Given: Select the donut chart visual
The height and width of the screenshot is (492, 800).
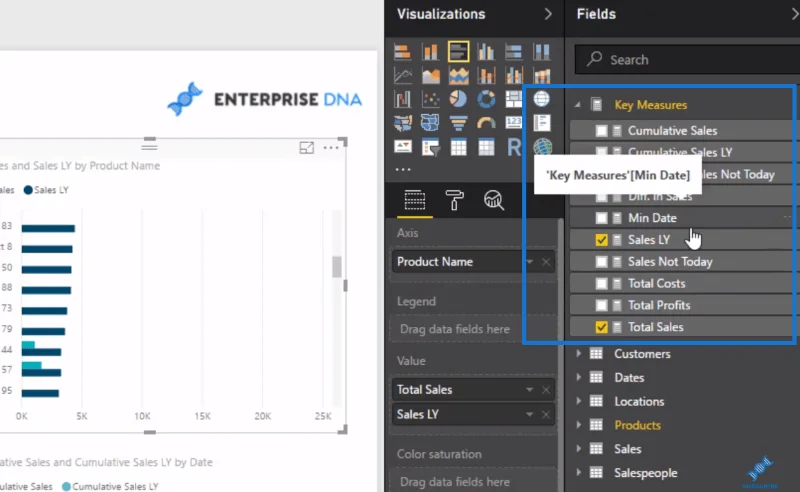Looking at the screenshot, I should click(486, 99).
